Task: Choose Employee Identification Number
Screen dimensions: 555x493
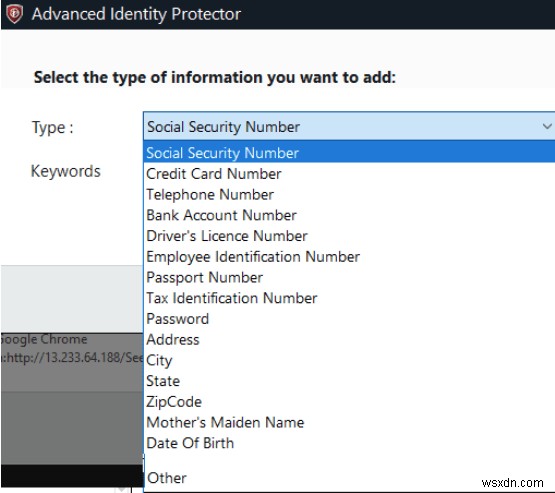Action: (x=350, y=257)
